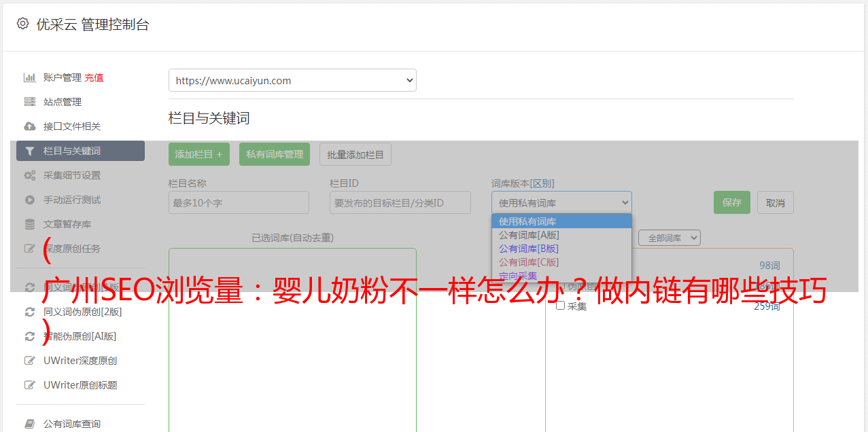Click the play icon for 手动运行测试
868x432 pixels.
[x=30, y=200]
